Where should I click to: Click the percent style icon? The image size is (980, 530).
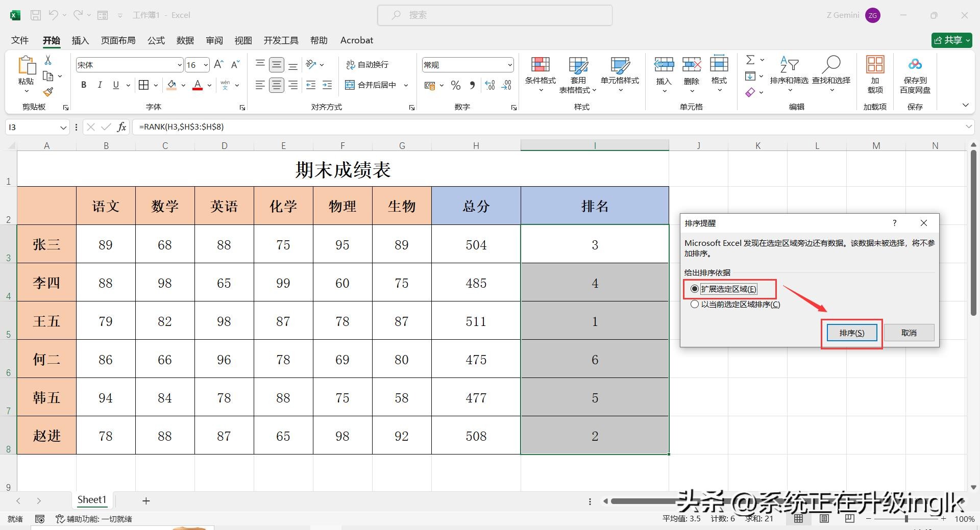pos(456,85)
